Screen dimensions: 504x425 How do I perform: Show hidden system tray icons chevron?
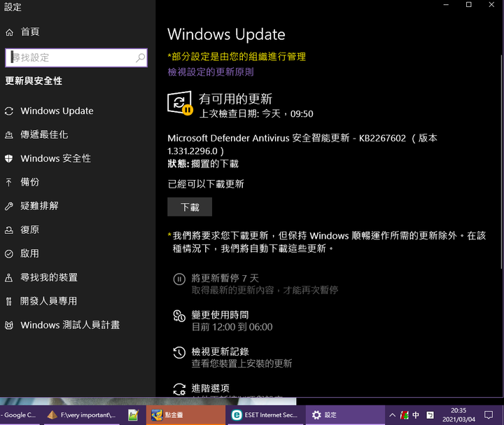tap(392, 415)
